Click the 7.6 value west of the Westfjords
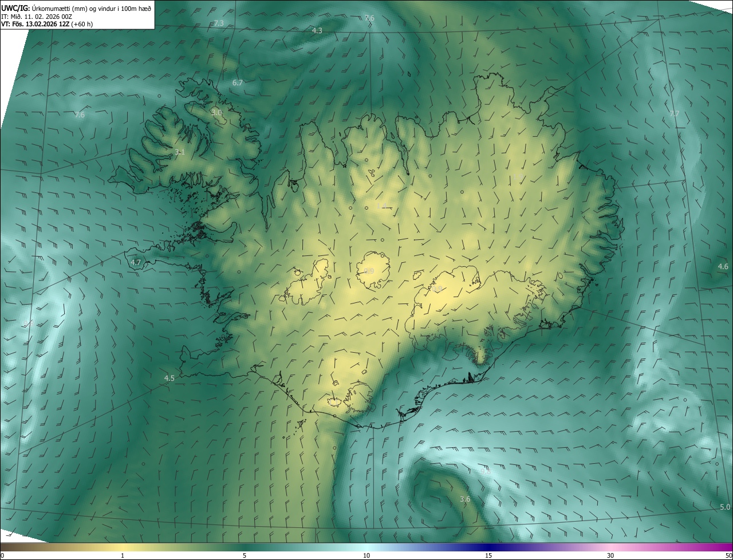Screen dimensions: 733x560 click(x=80, y=115)
